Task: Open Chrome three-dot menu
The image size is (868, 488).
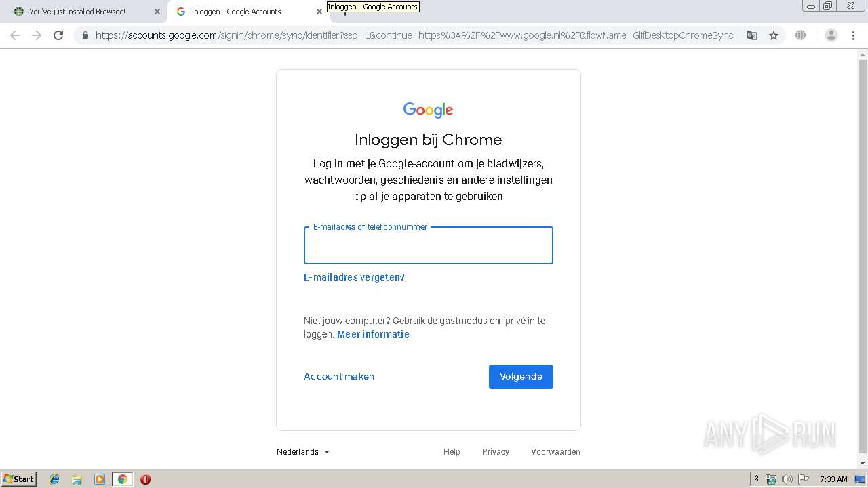Action: tap(853, 35)
